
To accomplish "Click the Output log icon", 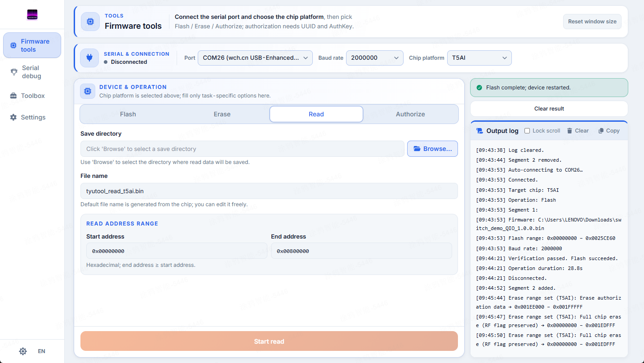I will click(480, 131).
